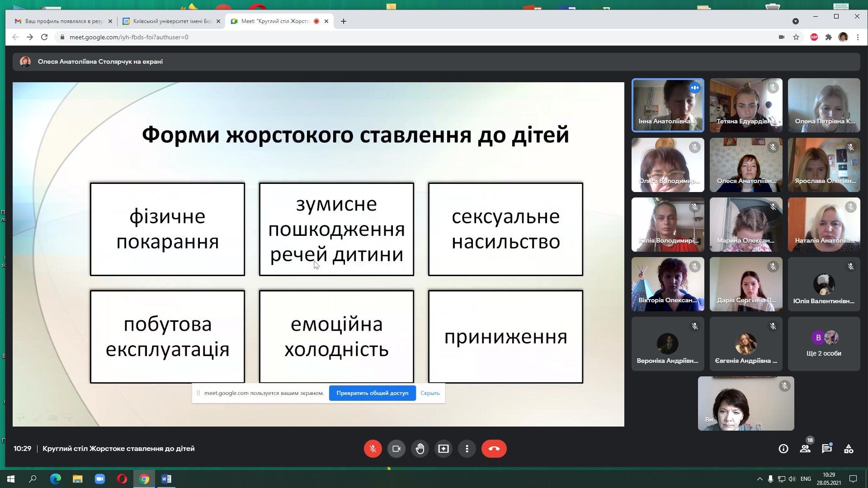End the call with red phone icon
This screenshot has width=868, height=488.
coord(494,449)
